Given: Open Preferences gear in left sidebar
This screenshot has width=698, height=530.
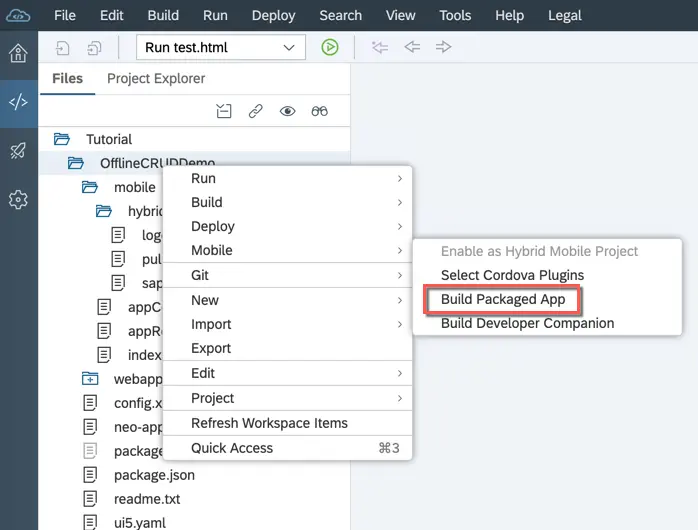Looking at the screenshot, I should (18, 199).
